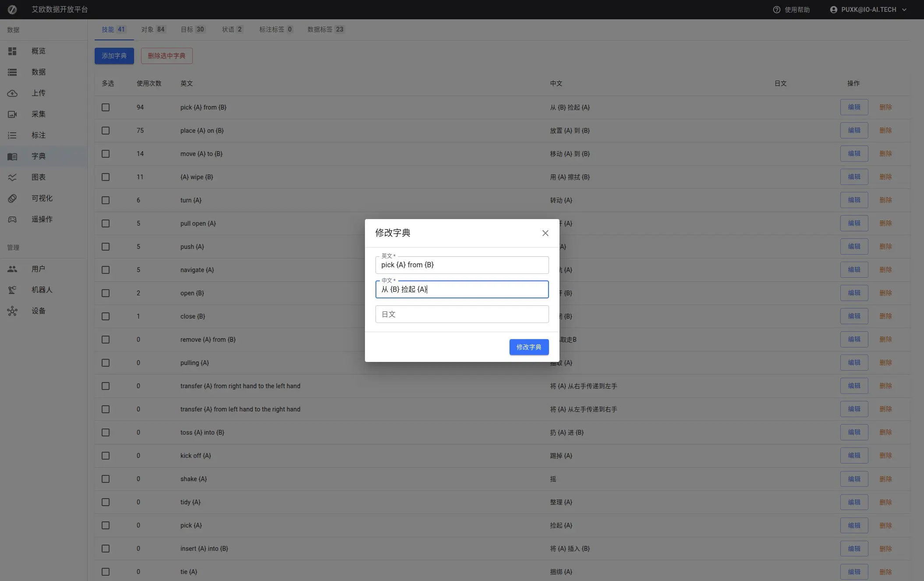Viewport: 924px width, 581px height.
Task: Open the 数据标签 23 tab
Action: (326, 29)
